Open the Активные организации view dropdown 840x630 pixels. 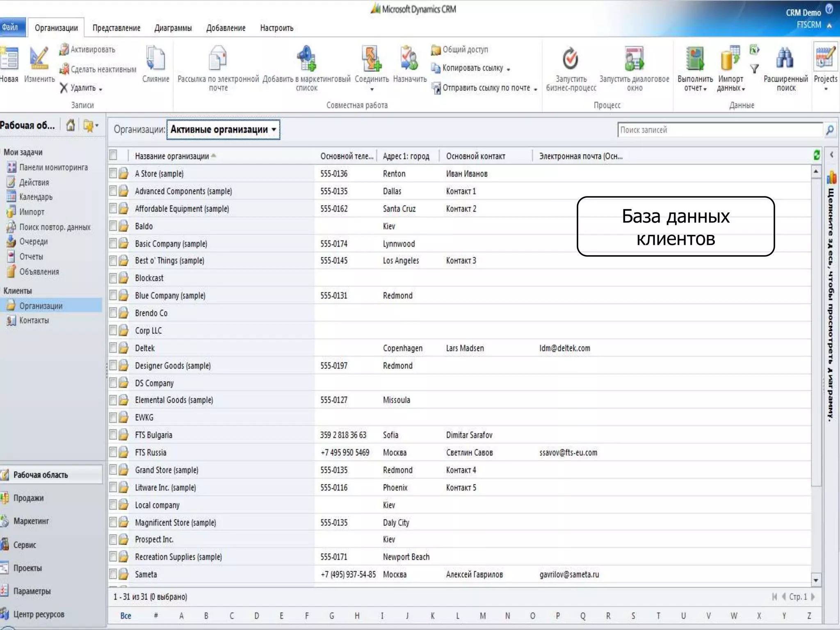(274, 130)
